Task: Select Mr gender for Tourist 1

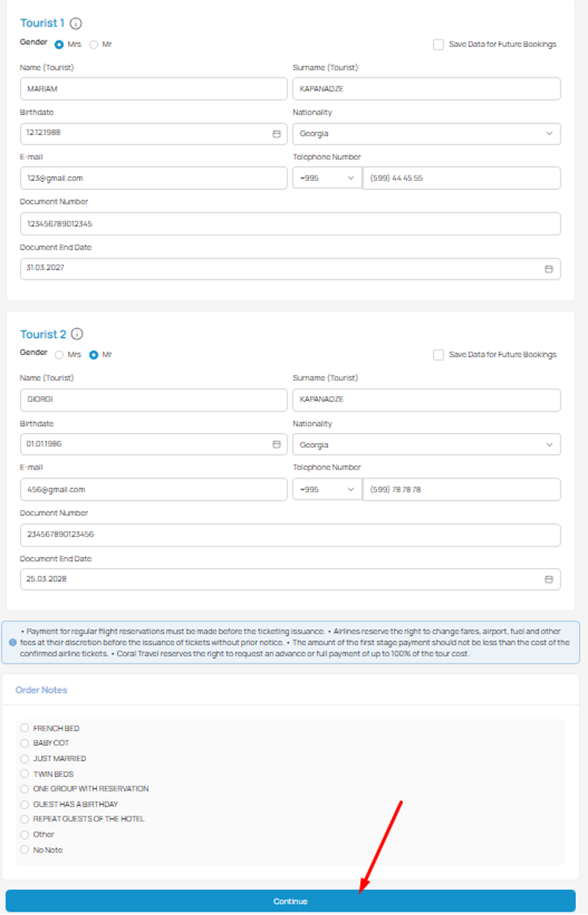Action: (x=93, y=44)
